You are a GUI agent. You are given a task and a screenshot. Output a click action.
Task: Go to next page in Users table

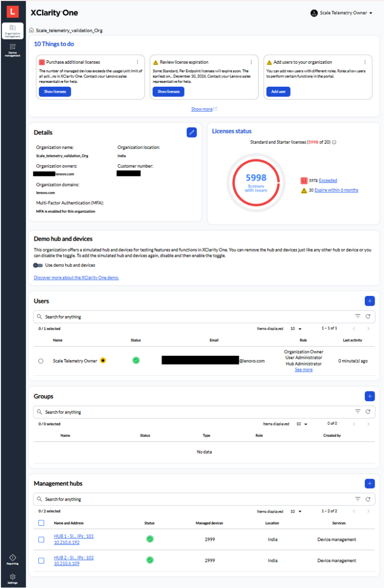click(x=368, y=329)
